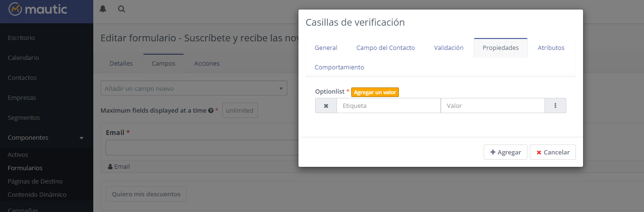Click the 'Casillas de verificación' dialog title
Image resolution: width=644 pixels, height=212 pixels.
pos(355,22)
